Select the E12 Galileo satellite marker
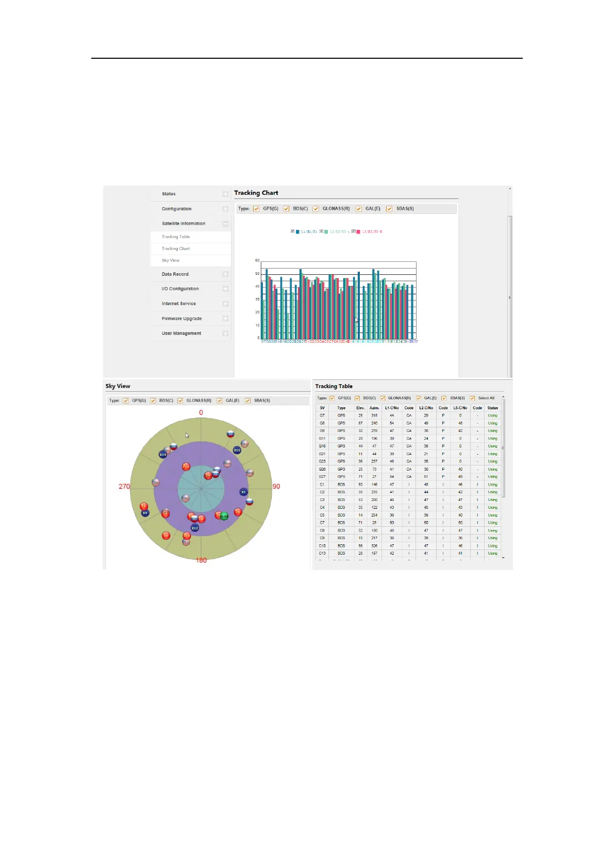 click(x=194, y=528)
